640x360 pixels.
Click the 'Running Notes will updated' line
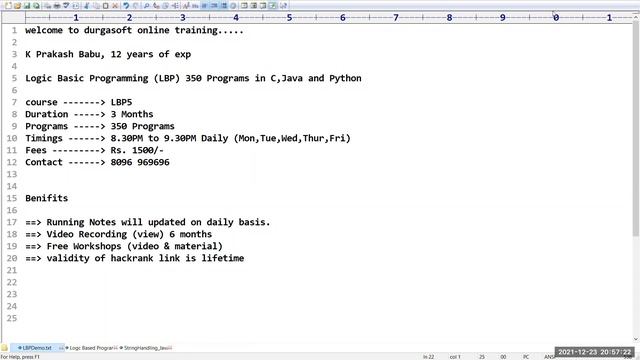[148, 222]
